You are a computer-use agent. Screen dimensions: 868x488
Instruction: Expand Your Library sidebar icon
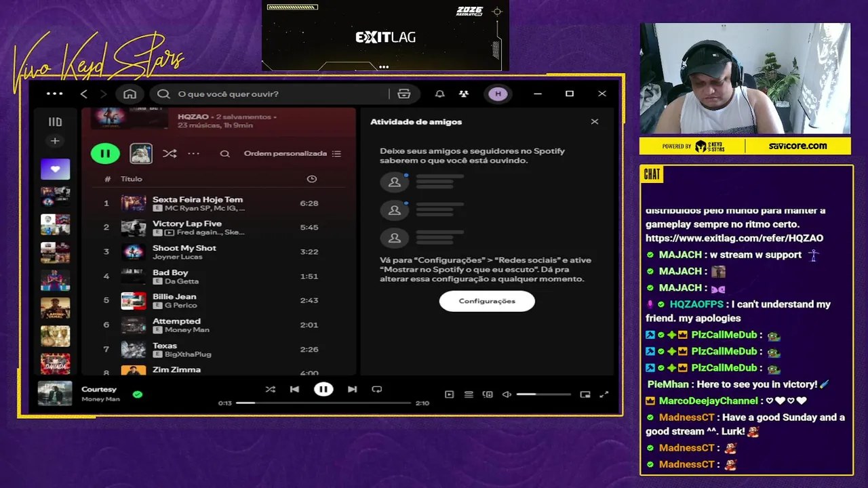coord(55,122)
